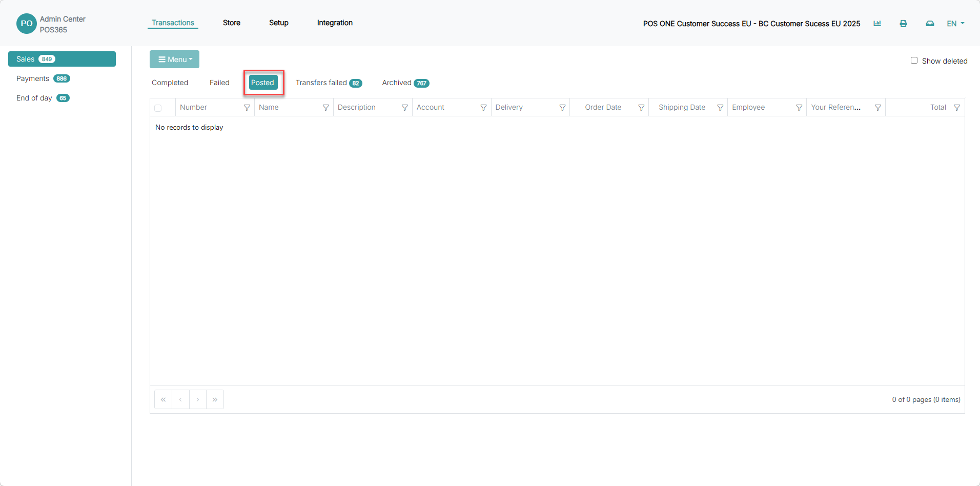Open the EN language dropdown
980x486 pixels.
955,24
